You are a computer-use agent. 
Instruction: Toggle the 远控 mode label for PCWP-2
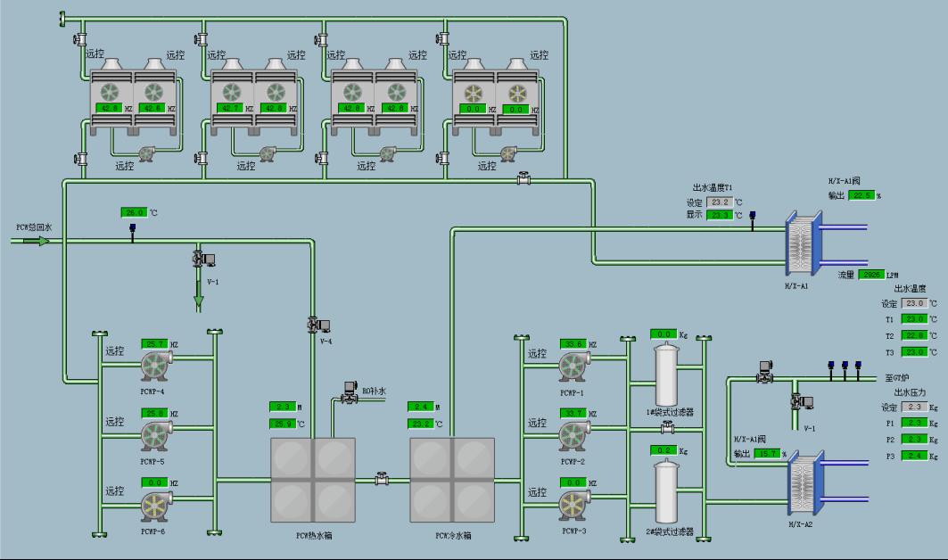coord(537,422)
